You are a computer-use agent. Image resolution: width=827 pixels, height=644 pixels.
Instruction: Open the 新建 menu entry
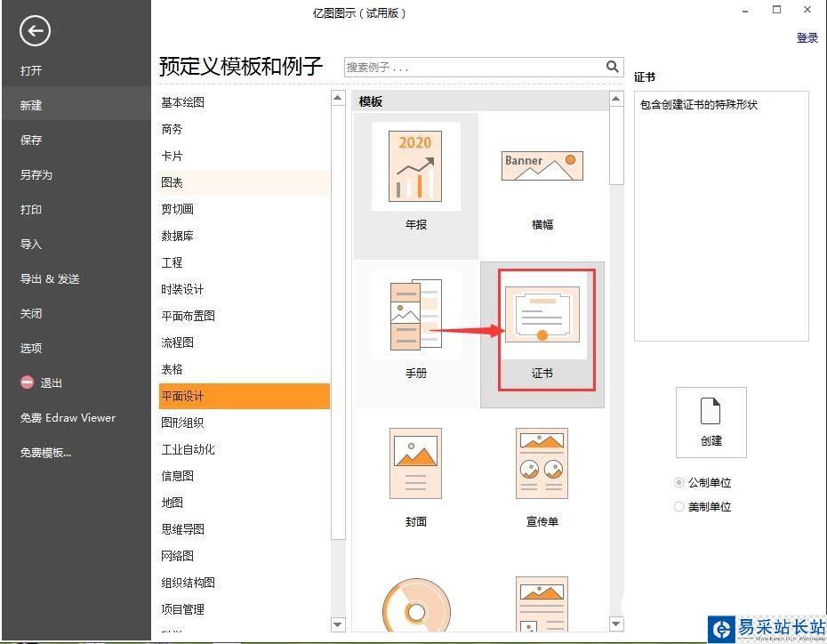click(76, 105)
